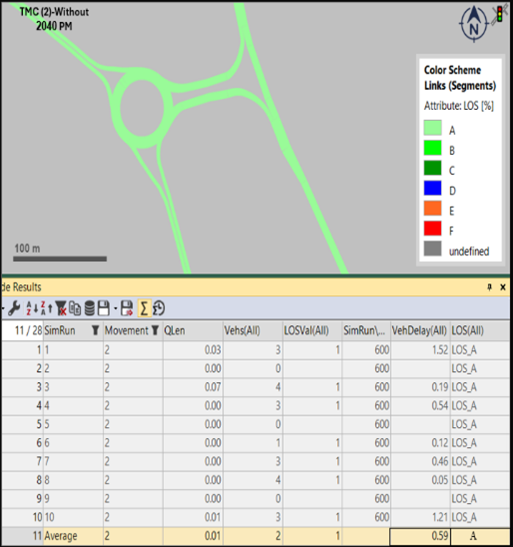Select the 0.03 QLen cell
The height and width of the screenshot is (547, 513).
[193, 350]
